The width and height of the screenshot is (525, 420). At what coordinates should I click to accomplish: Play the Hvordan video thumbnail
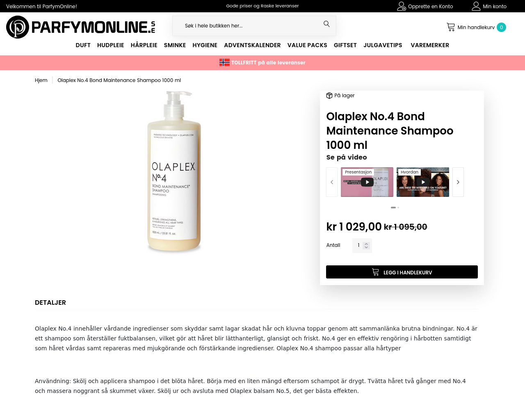point(423,182)
